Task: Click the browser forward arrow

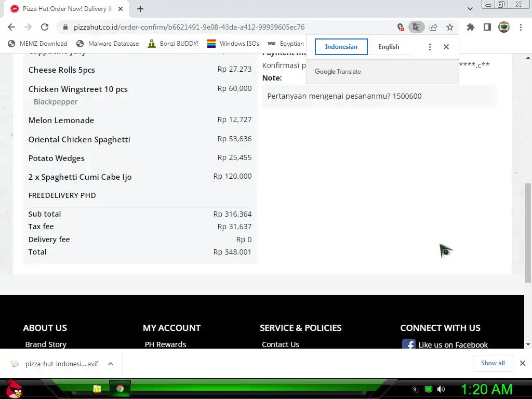Action: point(28,27)
